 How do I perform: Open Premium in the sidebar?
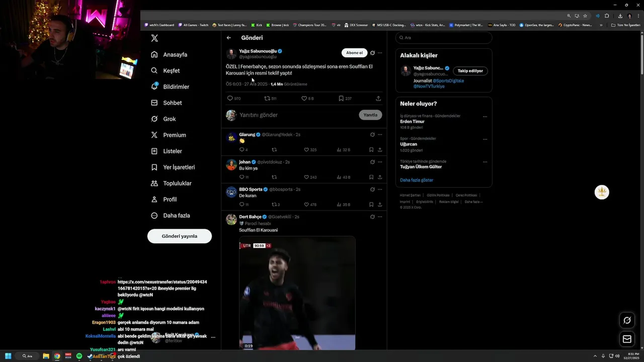click(x=169, y=135)
